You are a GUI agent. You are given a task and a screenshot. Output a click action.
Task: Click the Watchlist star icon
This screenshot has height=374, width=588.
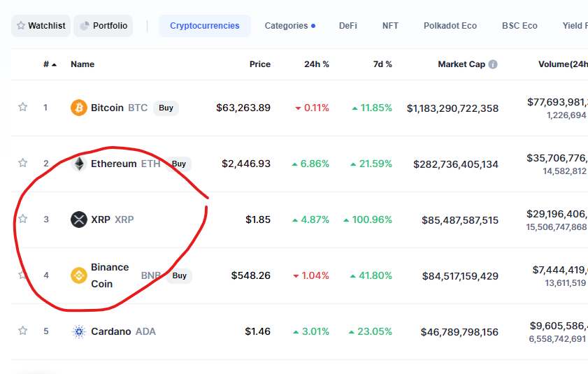tap(21, 25)
